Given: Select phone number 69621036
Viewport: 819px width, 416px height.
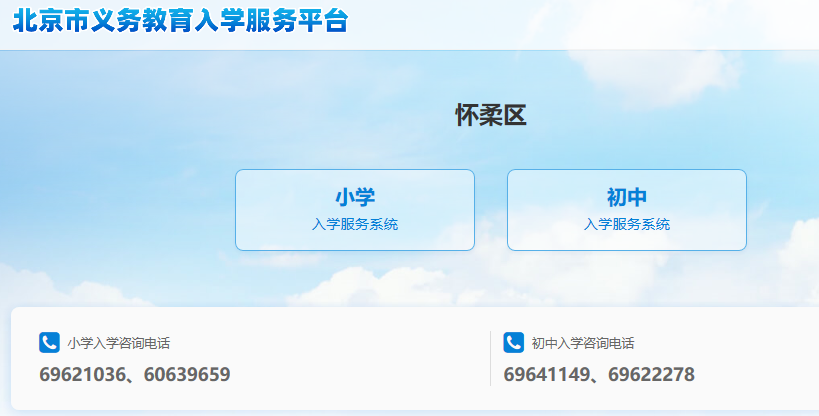Looking at the screenshot, I should coord(83,375).
